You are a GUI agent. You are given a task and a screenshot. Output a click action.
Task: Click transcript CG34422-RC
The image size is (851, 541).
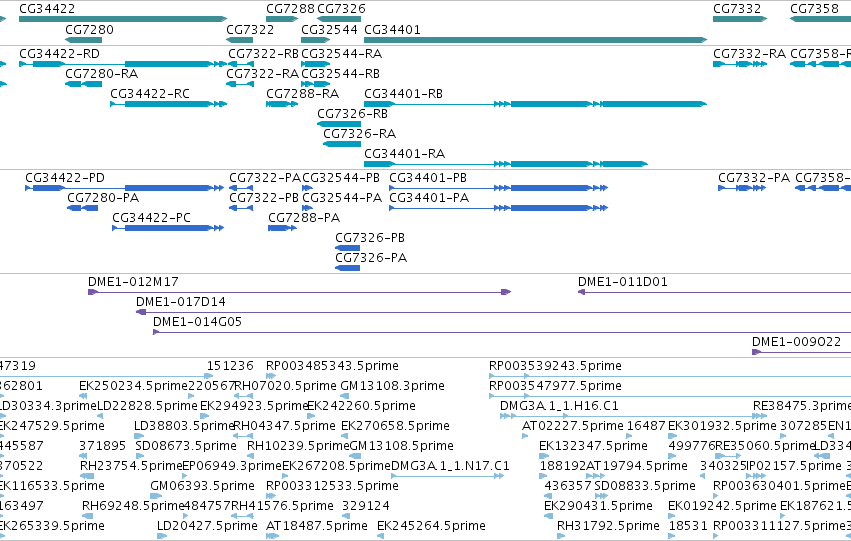(169, 104)
